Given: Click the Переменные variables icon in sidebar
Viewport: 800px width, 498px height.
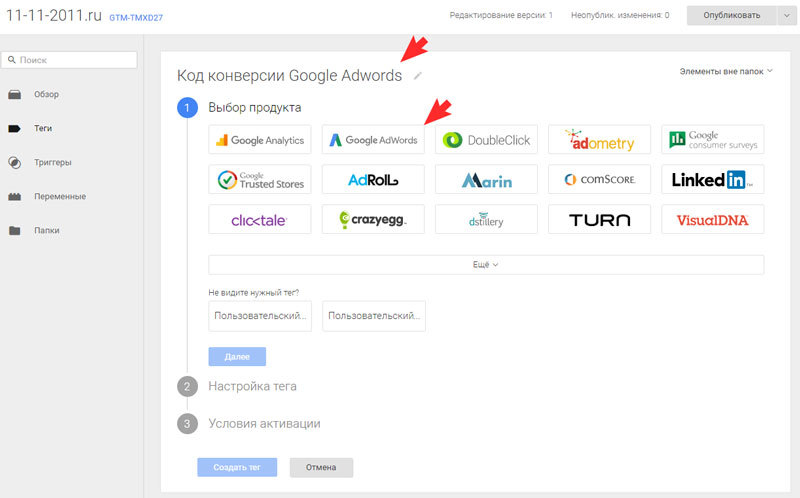Looking at the screenshot, I should (15, 196).
